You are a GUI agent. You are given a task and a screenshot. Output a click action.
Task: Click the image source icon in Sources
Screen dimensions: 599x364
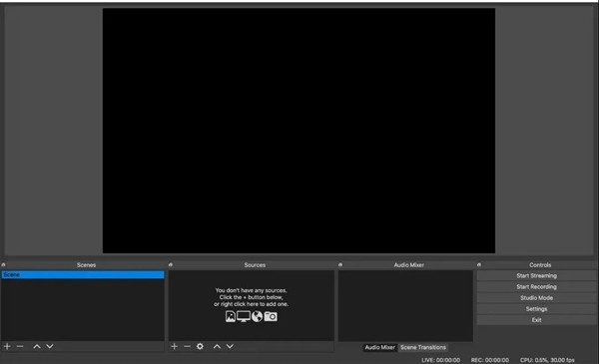coord(231,316)
